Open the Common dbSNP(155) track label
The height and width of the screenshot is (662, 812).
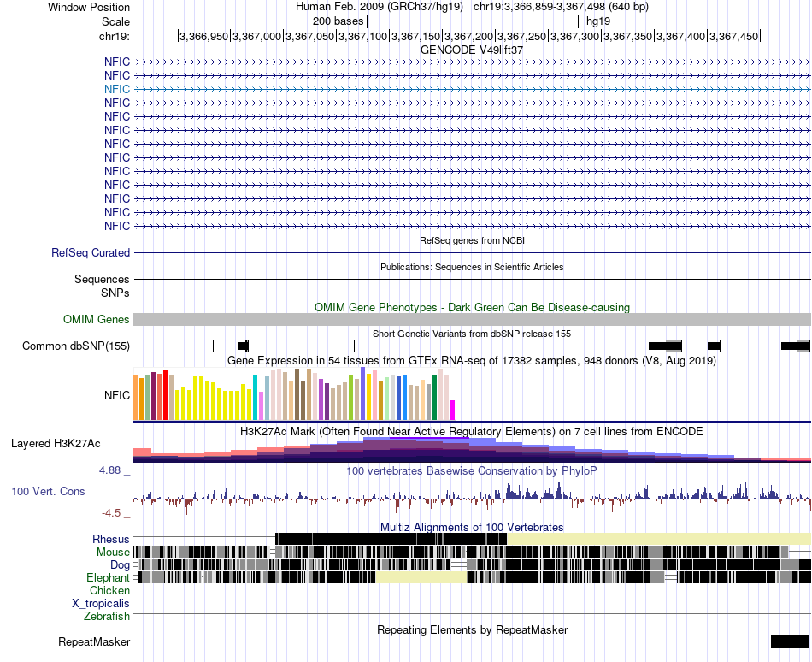coord(76,346)
